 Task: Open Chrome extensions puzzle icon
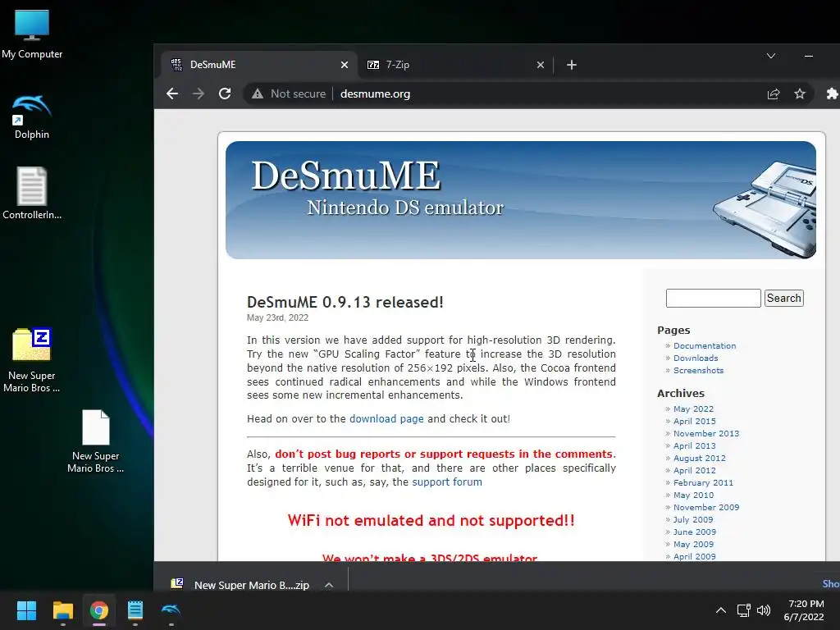832,94
